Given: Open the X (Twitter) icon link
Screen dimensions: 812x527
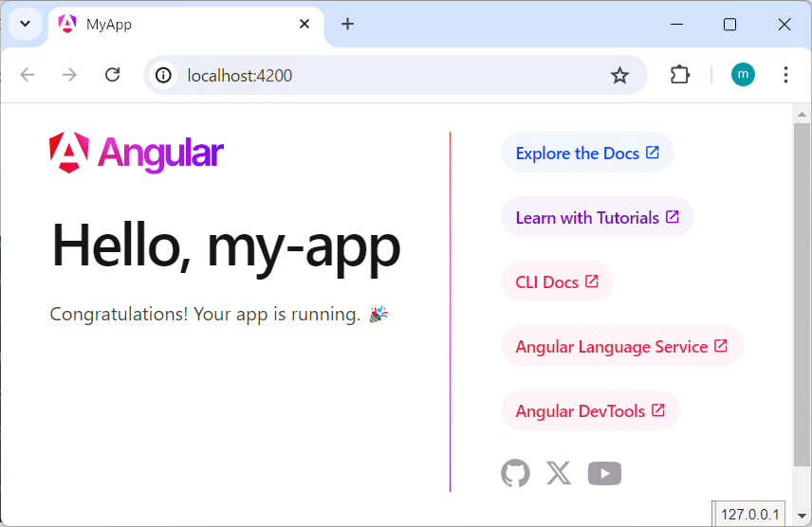Looking at the screenshot, I should [x=559, y=473].
